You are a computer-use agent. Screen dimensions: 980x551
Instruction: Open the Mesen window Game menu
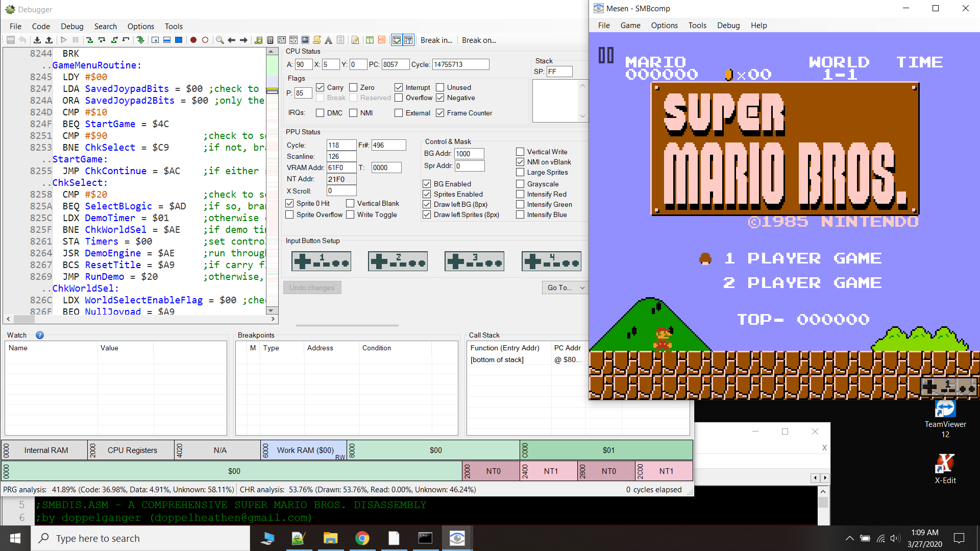coord(630,25)
